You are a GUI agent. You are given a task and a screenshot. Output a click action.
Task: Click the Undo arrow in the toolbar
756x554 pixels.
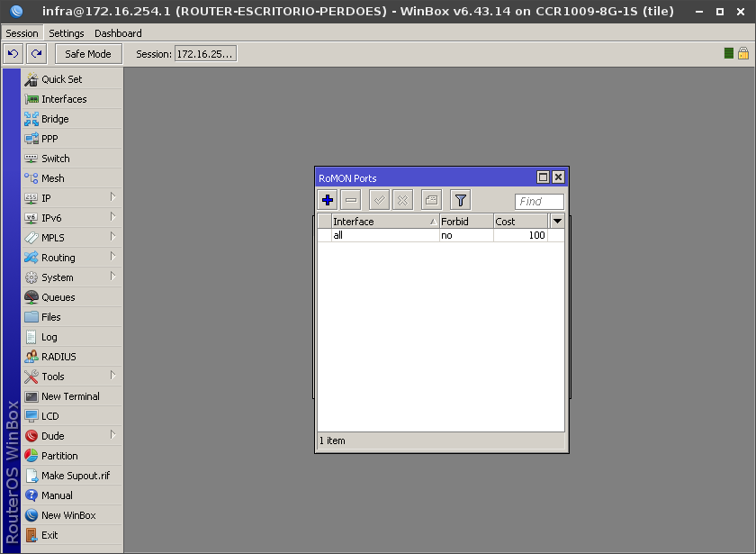click(13, 53)
